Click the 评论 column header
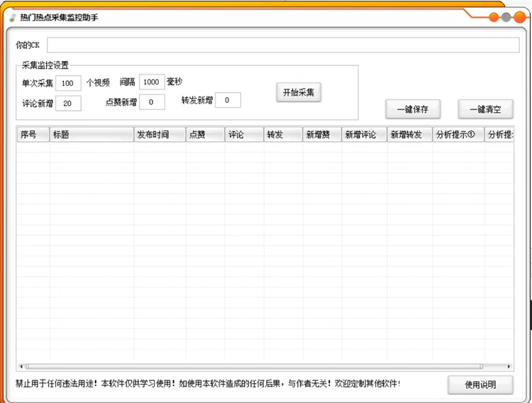Screen dimensions: 532x403 [244, 134]
